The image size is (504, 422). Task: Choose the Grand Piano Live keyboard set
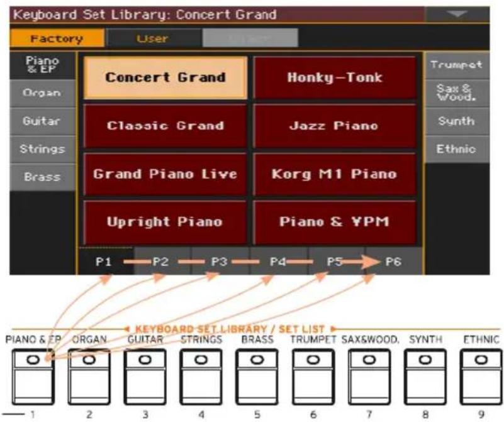165,174
